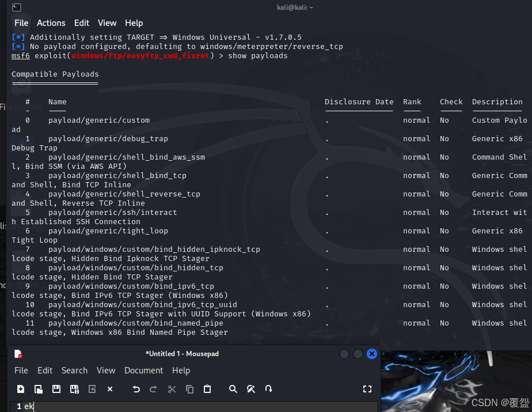Click the New from template icon in Mousepad
Viewport: 532px width, 412px height.
tap(39, 389)
